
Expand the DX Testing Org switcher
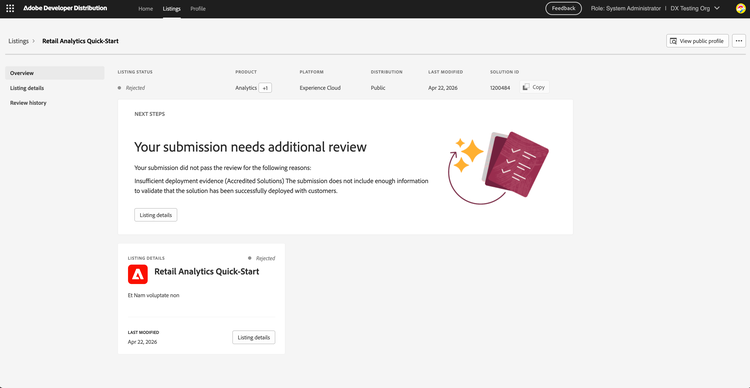pyautogui.click(x=695, y=9)
